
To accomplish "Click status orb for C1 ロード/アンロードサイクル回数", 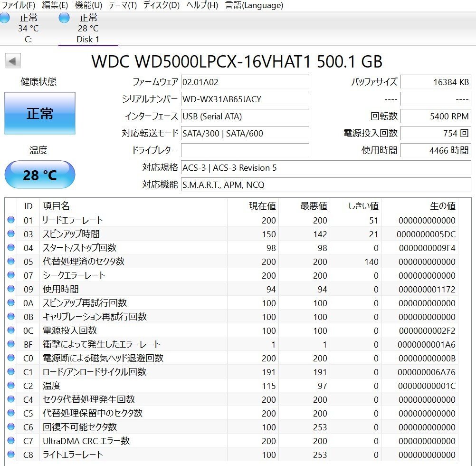I will click(x=11, y=371).
